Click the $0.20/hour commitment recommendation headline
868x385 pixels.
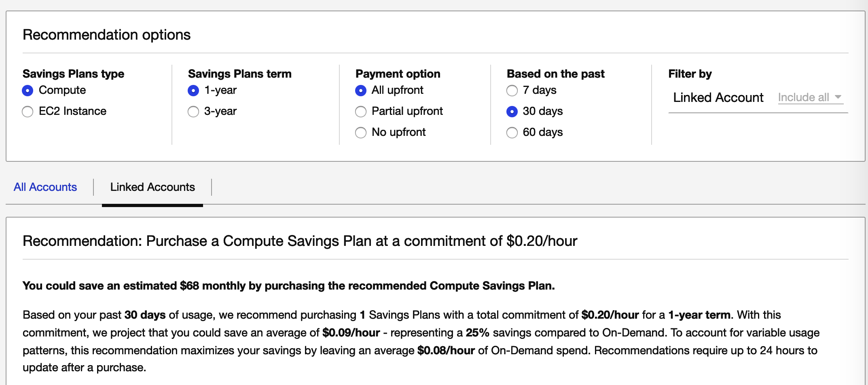(x=300, y=241)
